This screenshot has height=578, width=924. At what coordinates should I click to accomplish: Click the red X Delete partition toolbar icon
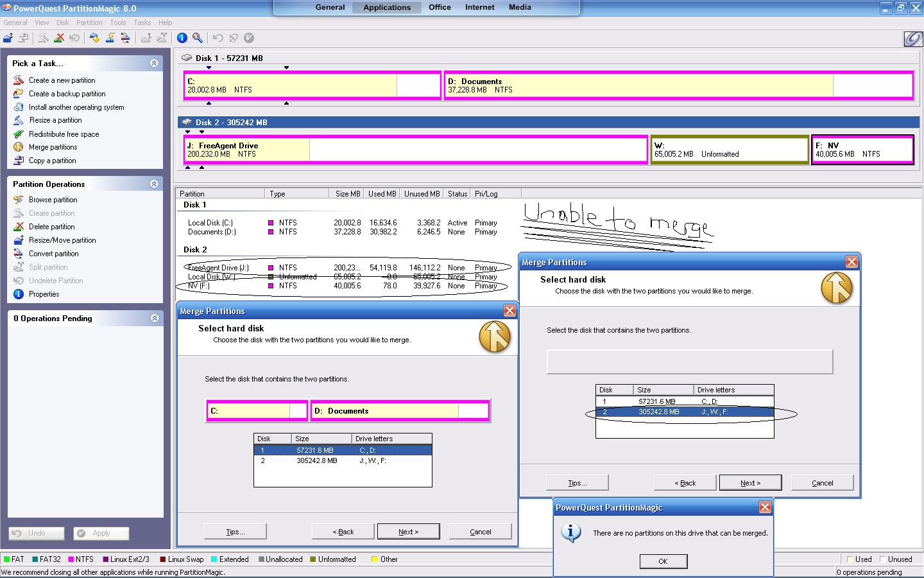59,38
